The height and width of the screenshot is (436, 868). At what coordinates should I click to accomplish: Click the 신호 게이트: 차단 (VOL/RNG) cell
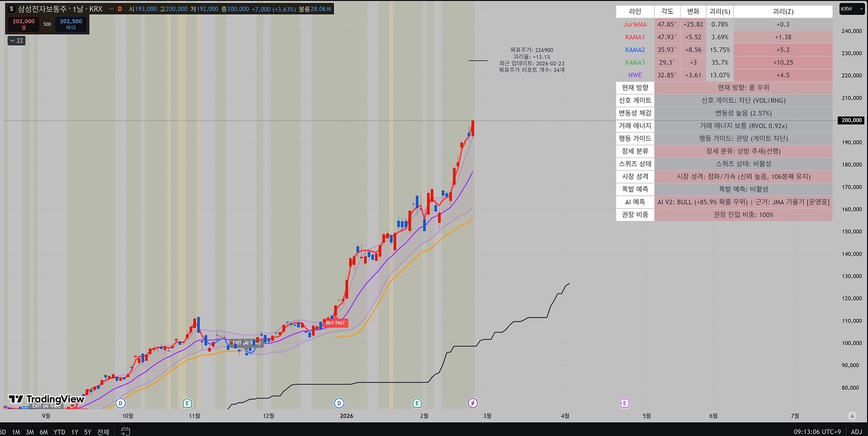(743, 100)
